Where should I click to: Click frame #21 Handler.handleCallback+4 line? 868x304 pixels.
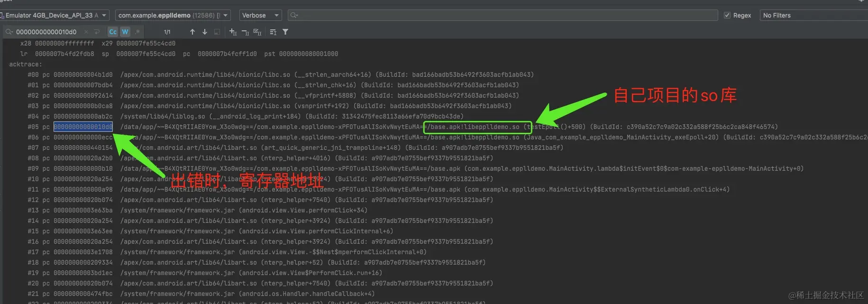tap(201, 294)
